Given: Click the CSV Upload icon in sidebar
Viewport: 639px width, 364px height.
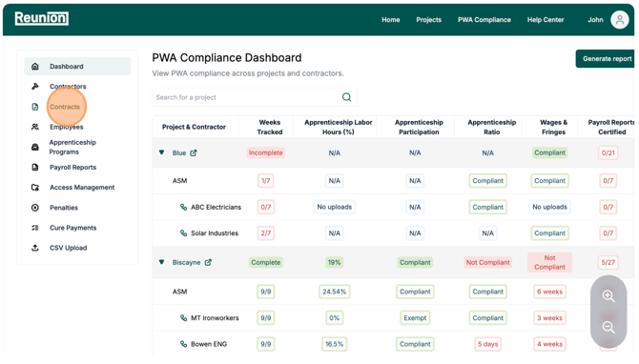Looking at the screenshot, I should click(x=35, y=248).
